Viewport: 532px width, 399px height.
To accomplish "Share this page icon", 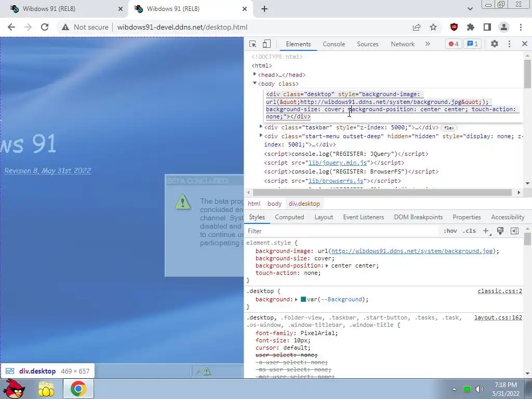I will click(x=417, y=27).
